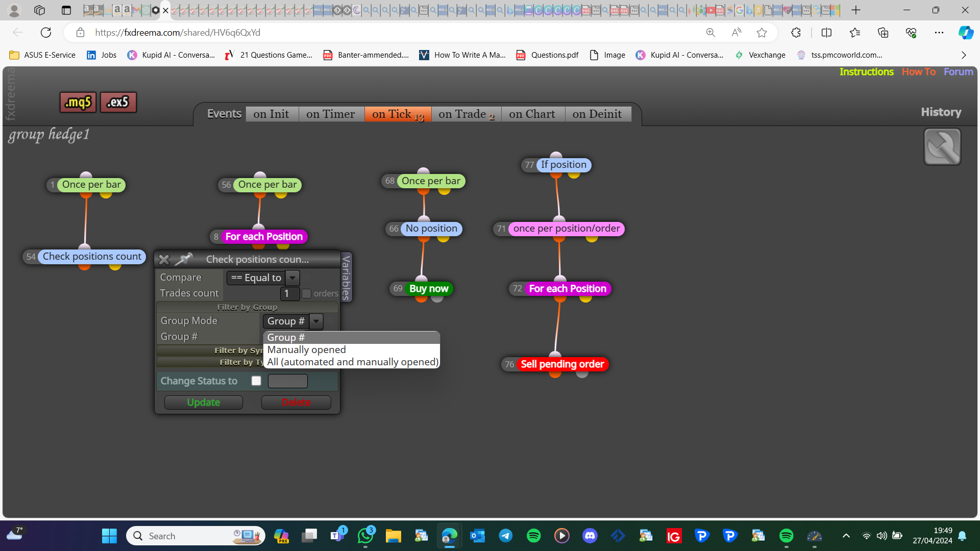Open the Instructions link
Image resolution: width=980 pixels, height=551 pixels.
pos(866,72)
